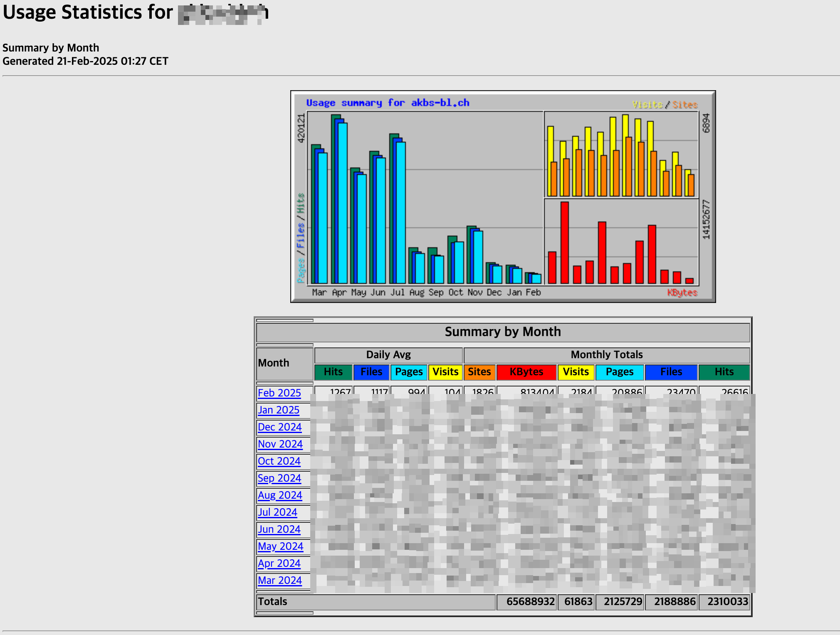The height and width of the screenshot is (635, 840).
Task: Click the red KBytes column header
Action: point(526,372)
